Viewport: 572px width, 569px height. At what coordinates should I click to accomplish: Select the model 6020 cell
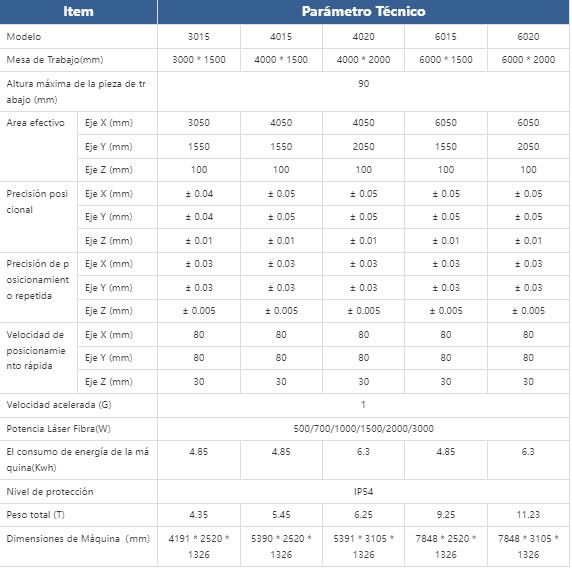(x=528, y=36)
